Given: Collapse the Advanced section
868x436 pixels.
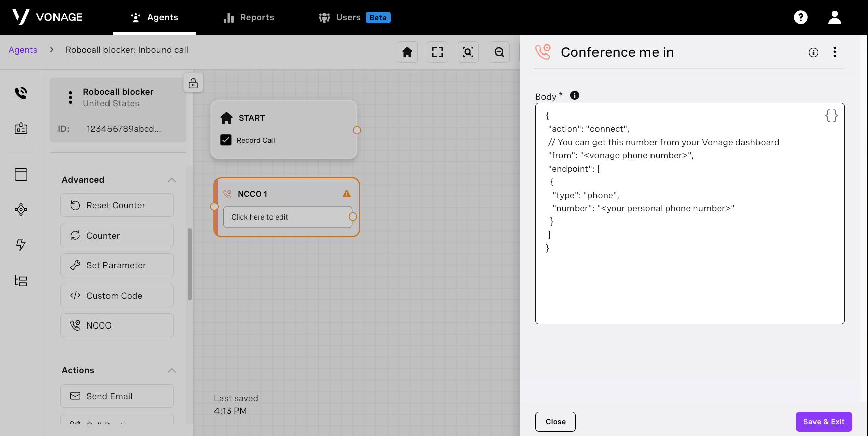Looking at the screenshot, I should pyautogui.click(x=172, y=180).
